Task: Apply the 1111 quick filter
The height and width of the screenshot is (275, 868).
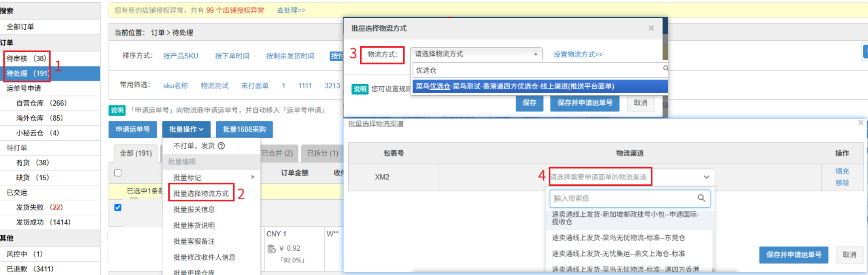Action: [x=305, y=85]
